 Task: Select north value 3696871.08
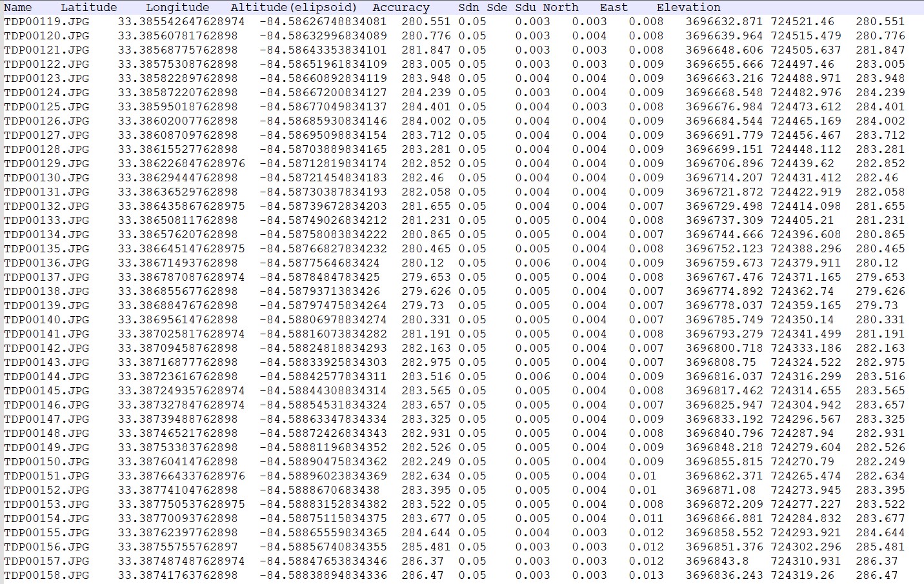(x=721, y=490)
